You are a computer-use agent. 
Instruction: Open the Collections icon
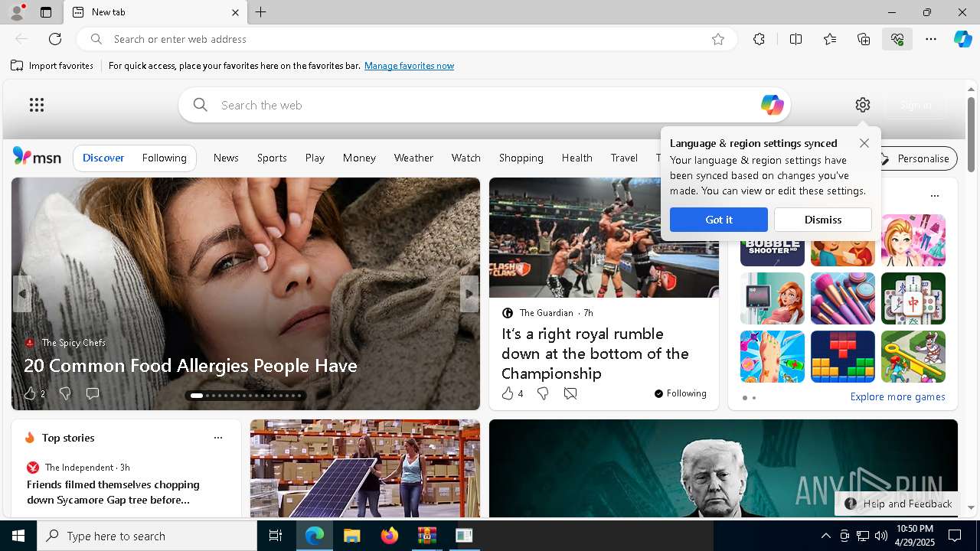point(864,39)
